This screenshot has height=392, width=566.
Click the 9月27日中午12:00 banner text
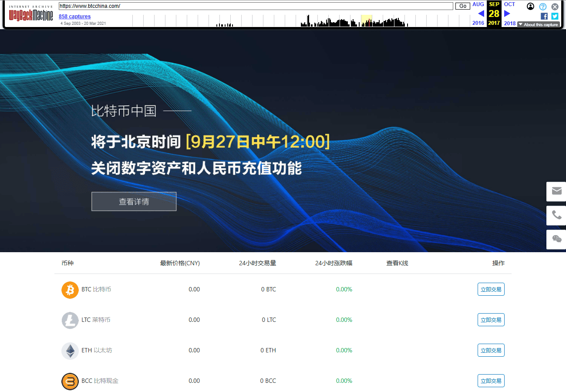click(x=258, y=142)
